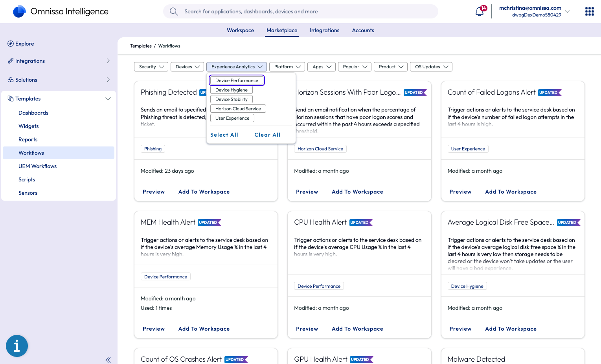The width and height of the screenshot is (601, 364).
Task: Collapse sidebar using double-chevron icon
Action: pyautogui.click(x=108, y=360)
